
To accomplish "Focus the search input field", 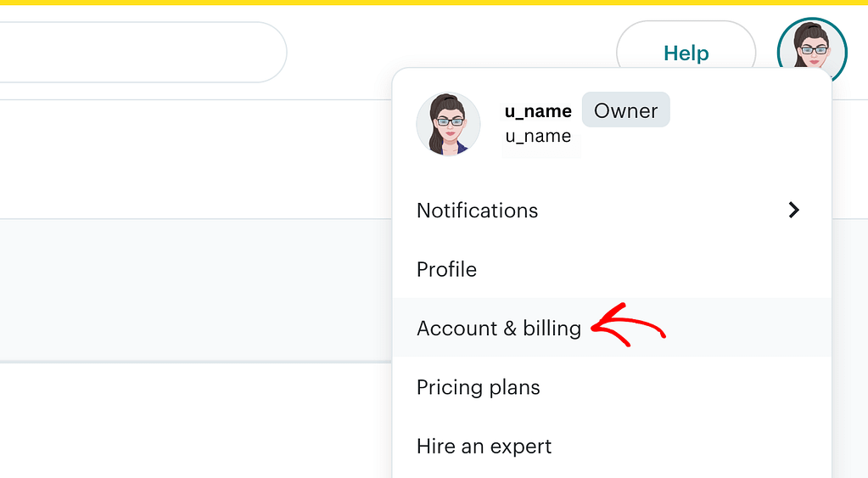I will click(143, 52).
